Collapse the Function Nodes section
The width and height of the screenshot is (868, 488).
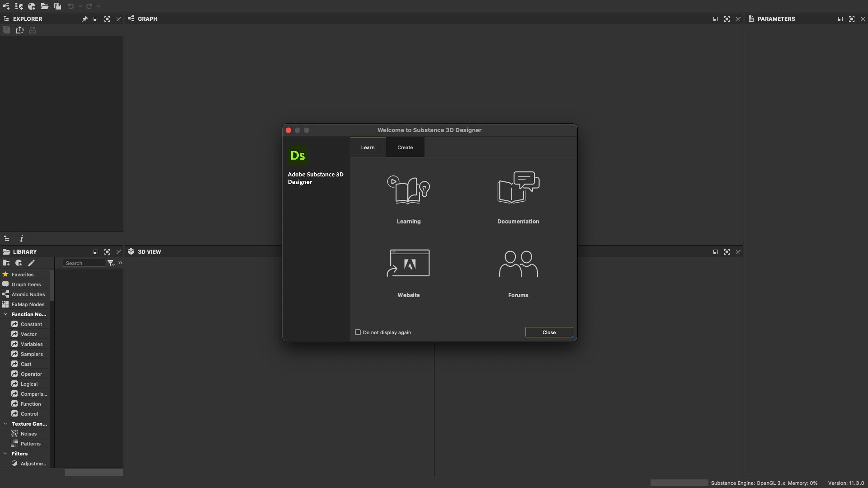coord(5,314)
